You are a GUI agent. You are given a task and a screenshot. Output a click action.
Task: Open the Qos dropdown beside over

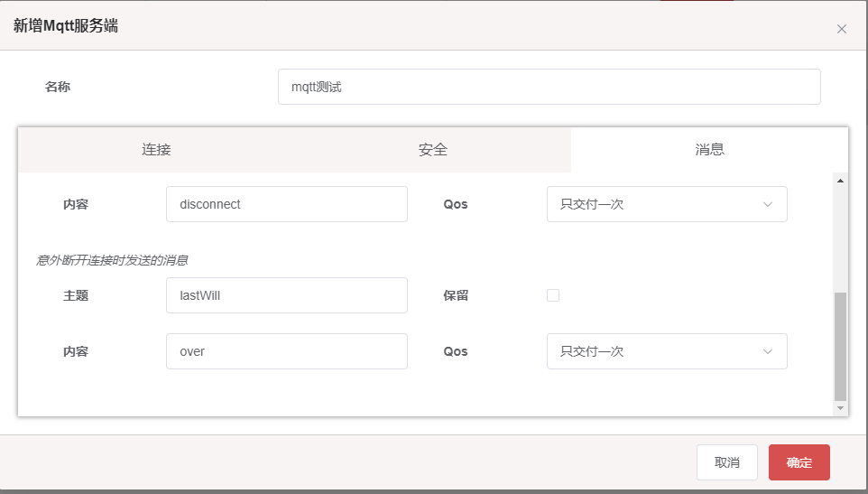click(x=667, y=351)
